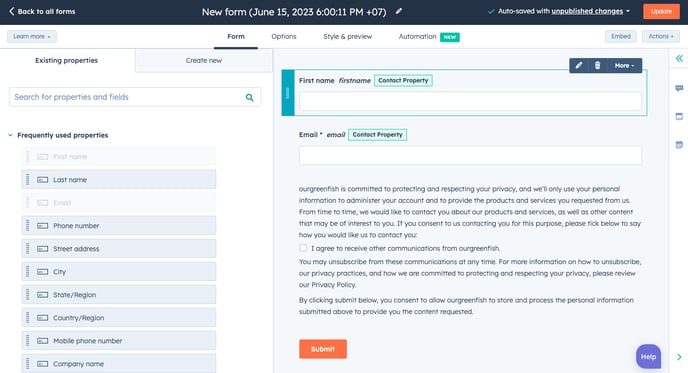Click the drag handle of the First name form field
Image resolution: width=688 pixels, height=373 pixels.
click(x=288, y=93)
